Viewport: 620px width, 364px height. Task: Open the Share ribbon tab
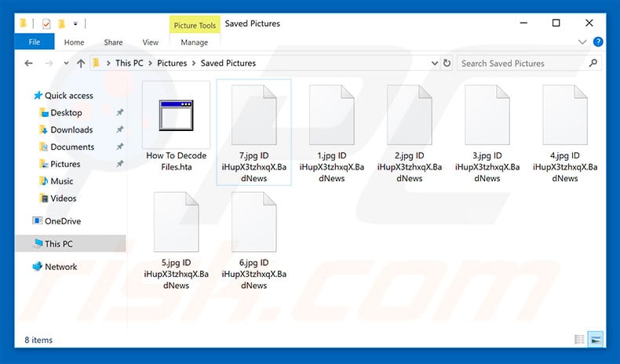point(113,42)
